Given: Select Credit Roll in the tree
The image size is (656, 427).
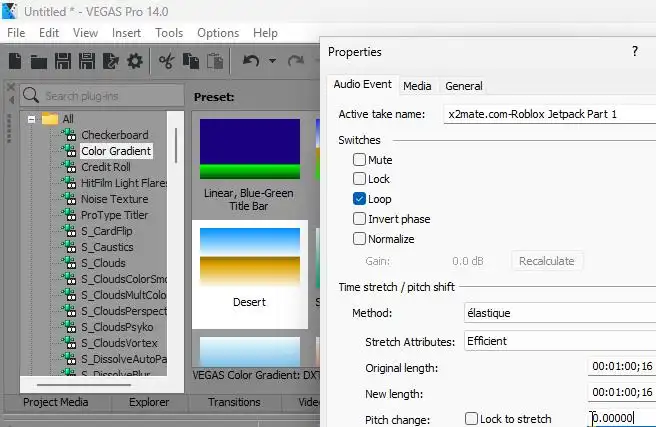Looking at the screenshot, I should [x=106, y=167].
